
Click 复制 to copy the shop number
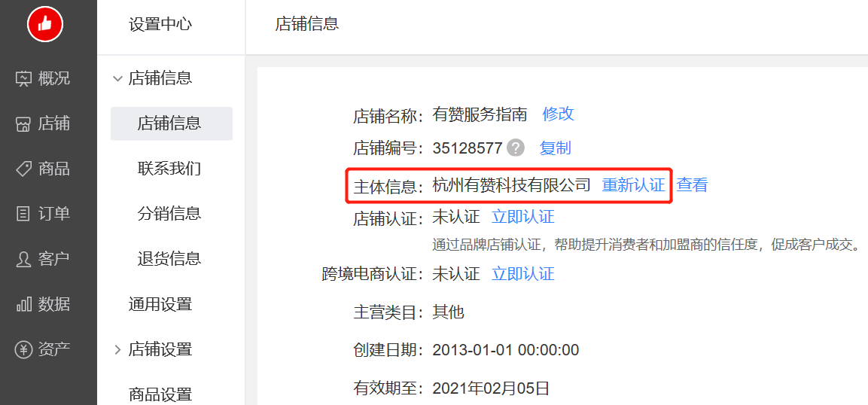[x=556, y=148]
